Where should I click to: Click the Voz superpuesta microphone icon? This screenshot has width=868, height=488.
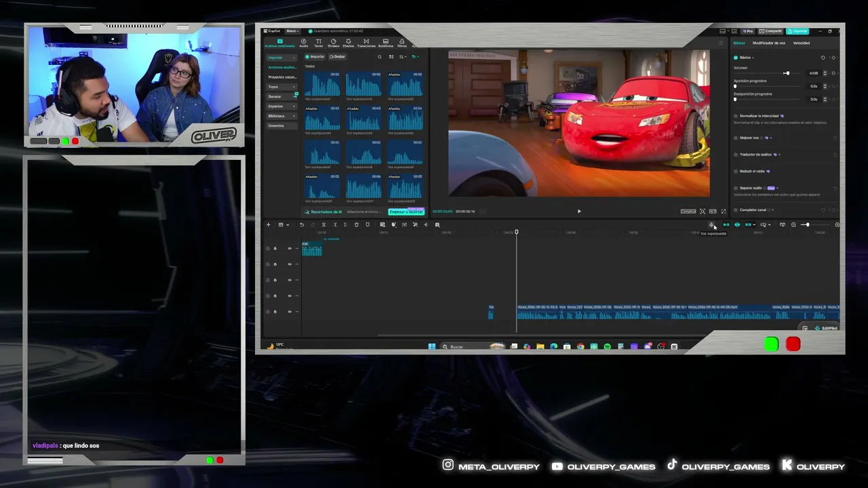pos(712,224)
